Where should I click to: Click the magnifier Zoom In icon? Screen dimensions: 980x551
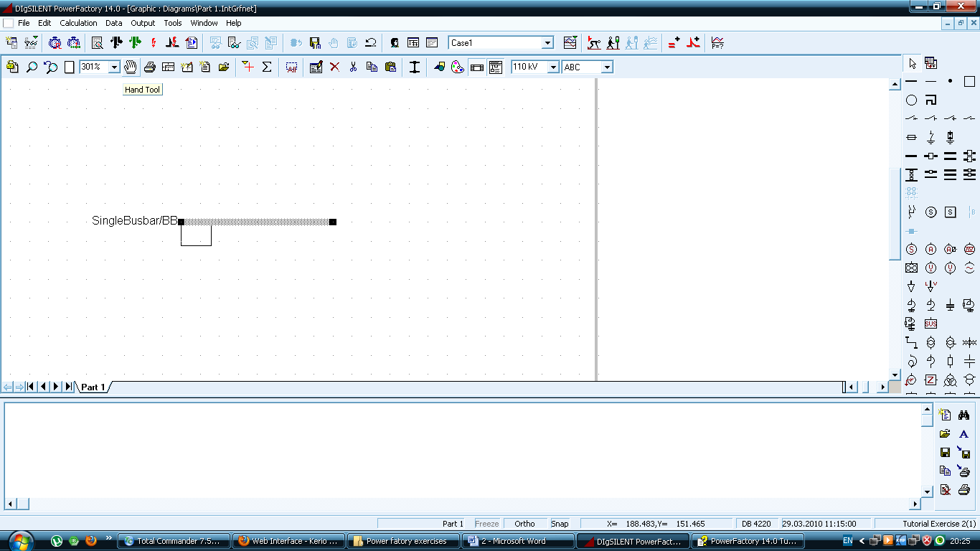[x=32, y=67]
